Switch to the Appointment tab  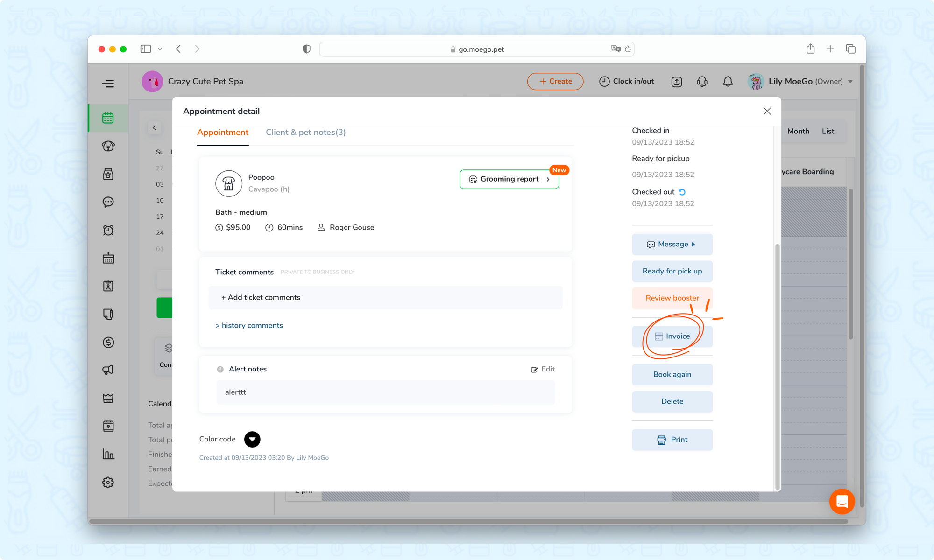(223, 132)
